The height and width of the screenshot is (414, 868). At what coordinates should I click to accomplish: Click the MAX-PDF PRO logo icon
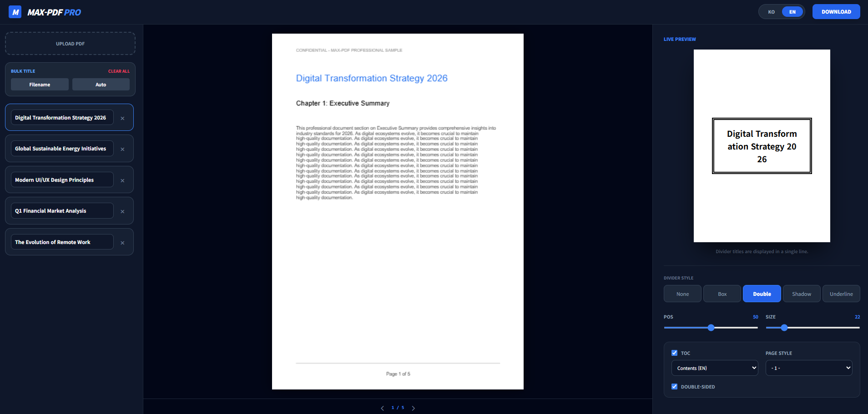(x=15, y=11)
